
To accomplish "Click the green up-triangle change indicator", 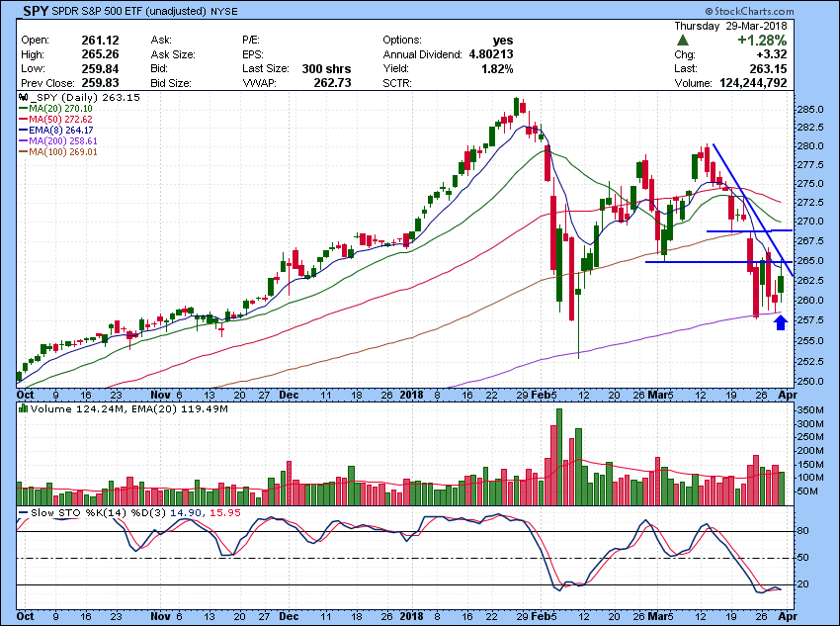I will click(683, 41).
